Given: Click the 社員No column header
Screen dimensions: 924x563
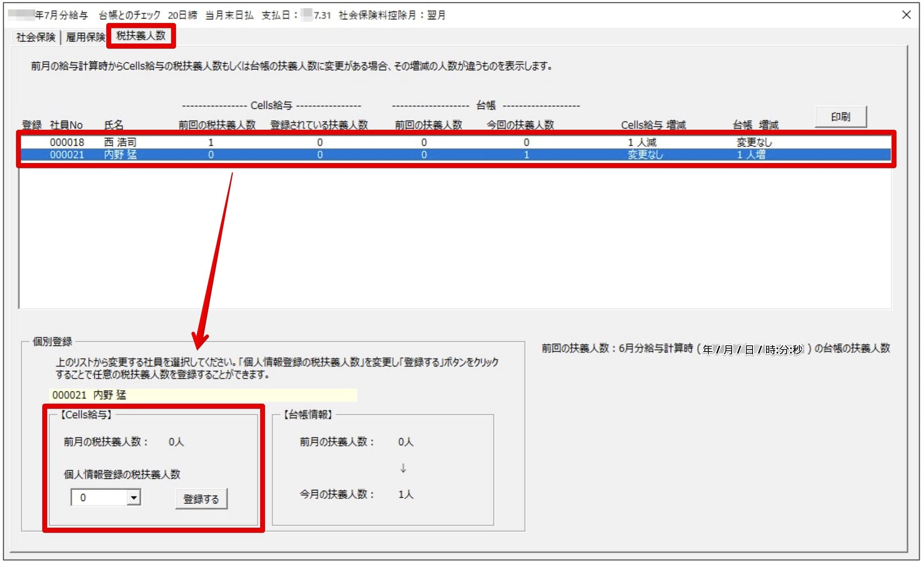Looking at the screenshot, I should pyautogui.click(x=66, y=125).
